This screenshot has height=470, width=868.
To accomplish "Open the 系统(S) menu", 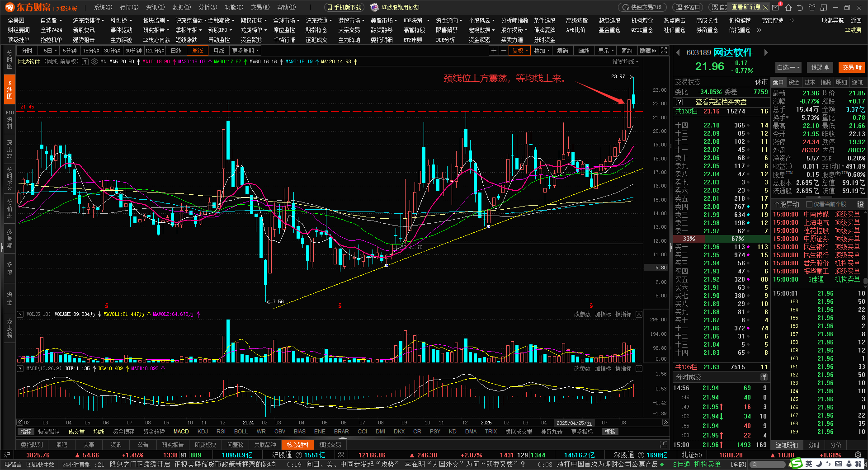I will coord(103,7).
